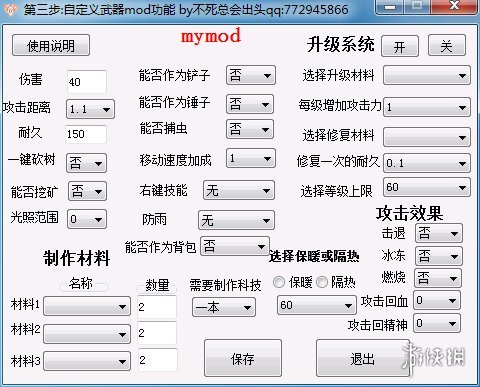480x387 pixels.
Task: Edit the 耐久 durability value field
Action: pyautogui.click(x=86, y=134)
